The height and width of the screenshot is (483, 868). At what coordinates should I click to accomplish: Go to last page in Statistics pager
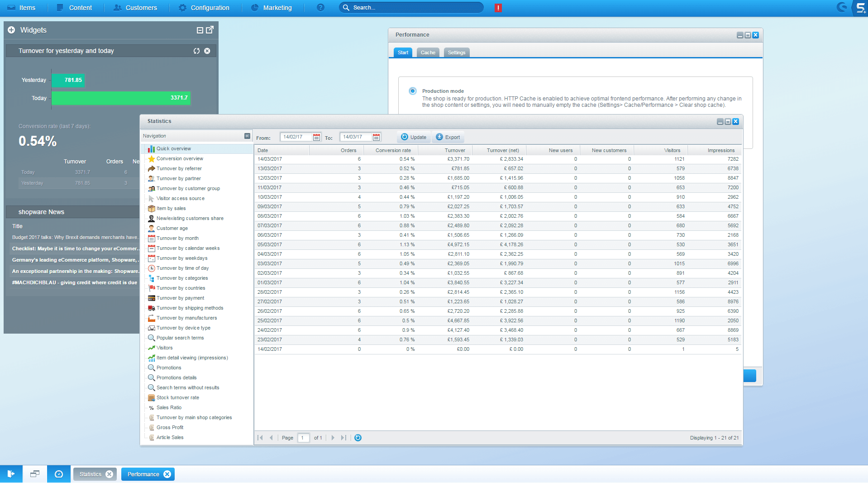click(343, 438)
